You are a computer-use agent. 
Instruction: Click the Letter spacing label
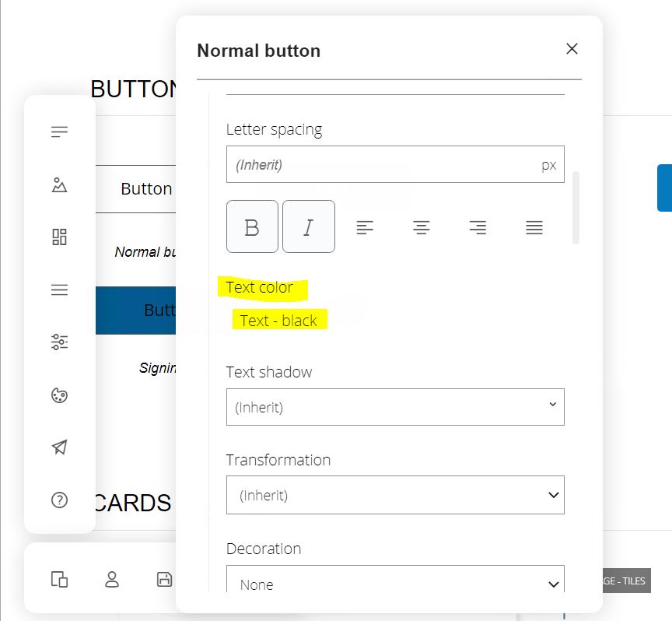274,129
